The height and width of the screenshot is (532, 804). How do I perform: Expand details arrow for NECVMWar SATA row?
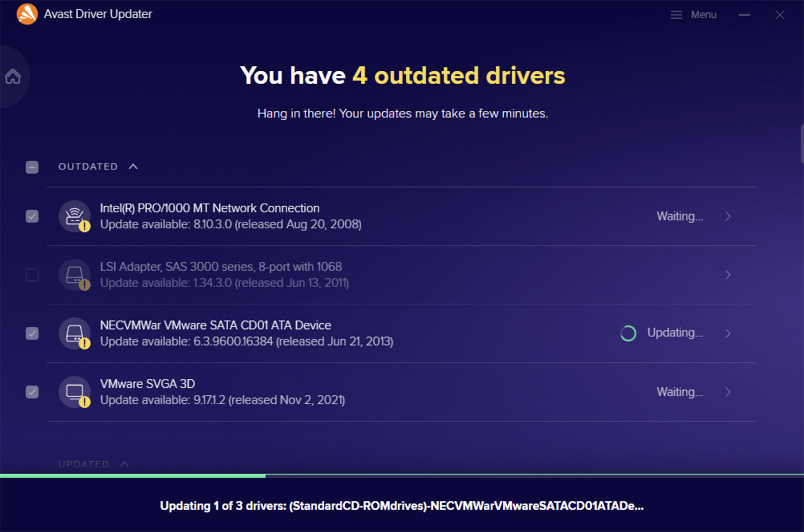(x=728, y=333)
